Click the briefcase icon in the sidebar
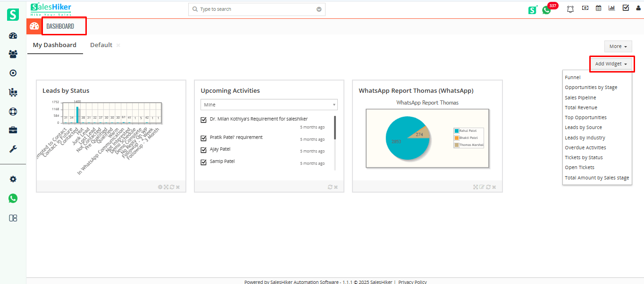The height and width of the screenshot is (284, 644). pos(12,130)
